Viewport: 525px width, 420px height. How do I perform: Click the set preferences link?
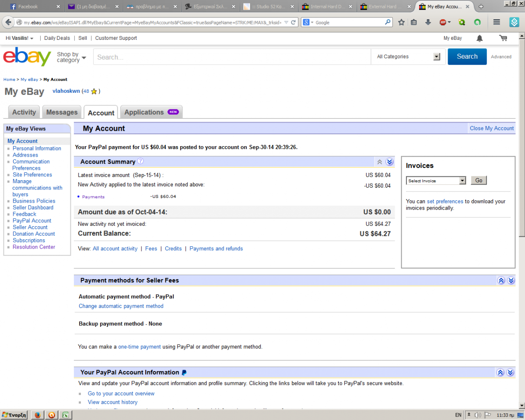pyautogui.click(x=445, y=201)
